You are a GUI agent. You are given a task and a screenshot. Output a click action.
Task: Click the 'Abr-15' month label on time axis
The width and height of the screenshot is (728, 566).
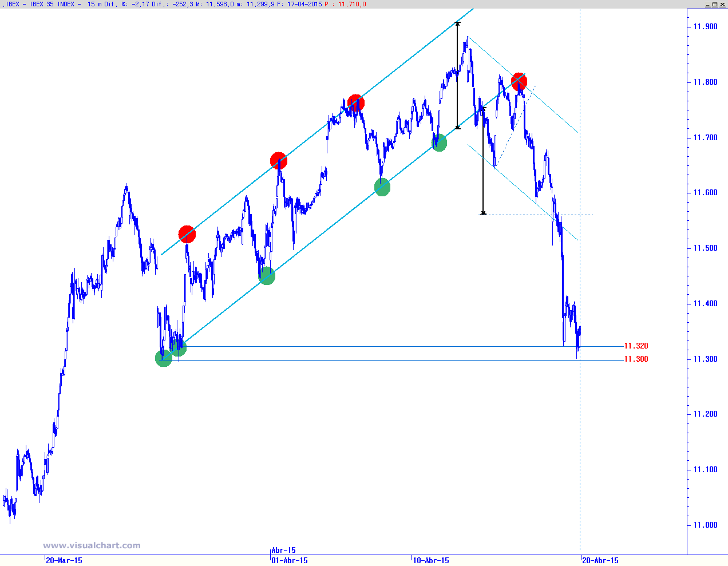tap(283, 550)
